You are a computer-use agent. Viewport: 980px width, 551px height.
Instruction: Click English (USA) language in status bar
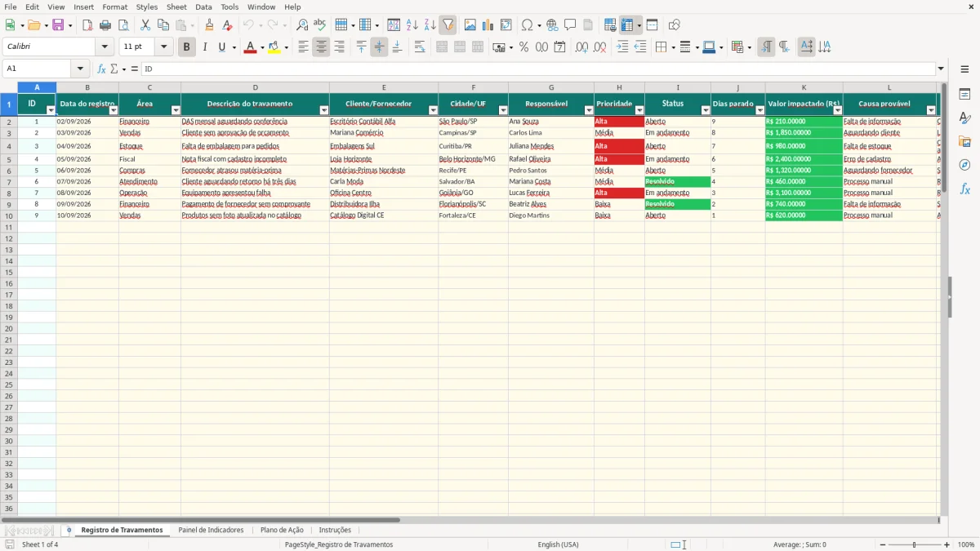pyautogui.click(x=558, y=544)
